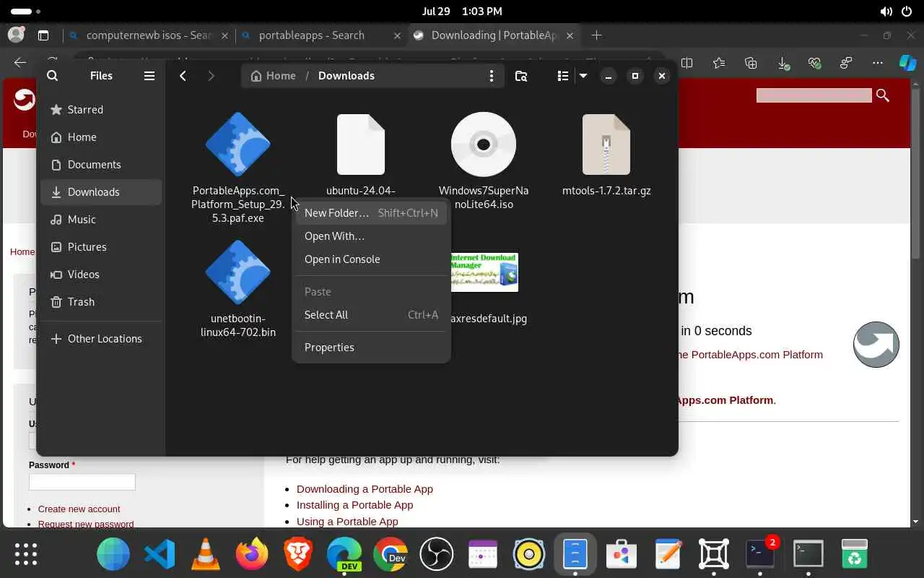Click the browser back arrow
The height and width of the screenshot is (578, 924).
point(20,63)
